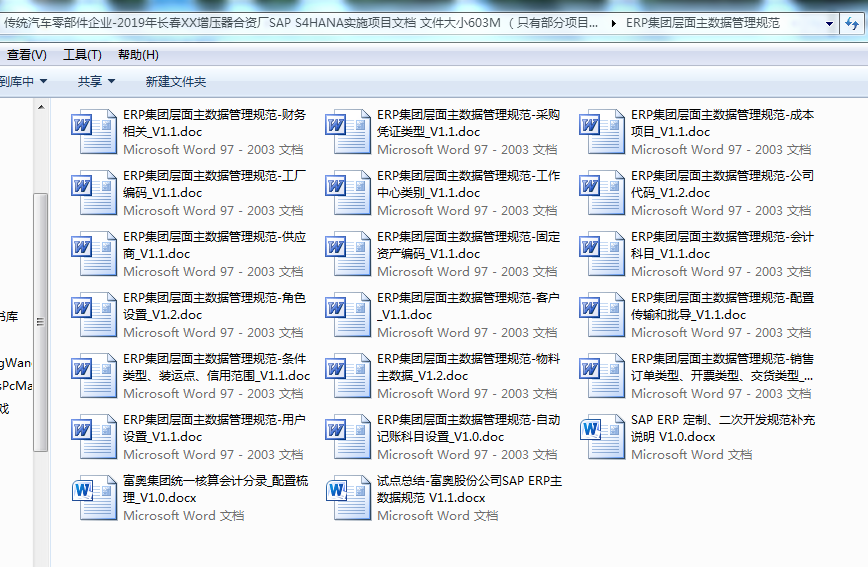Click Word icon of 采购凭证类型_V1.1.doc

[348, 131]
